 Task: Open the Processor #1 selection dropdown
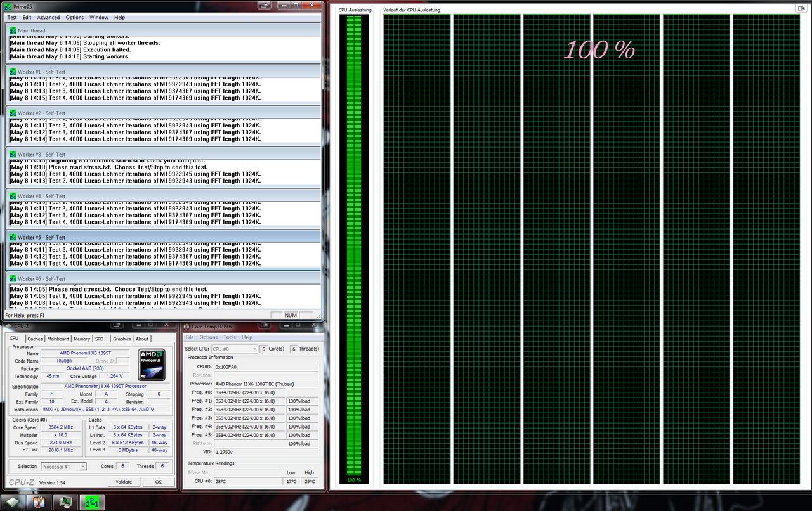63,467
